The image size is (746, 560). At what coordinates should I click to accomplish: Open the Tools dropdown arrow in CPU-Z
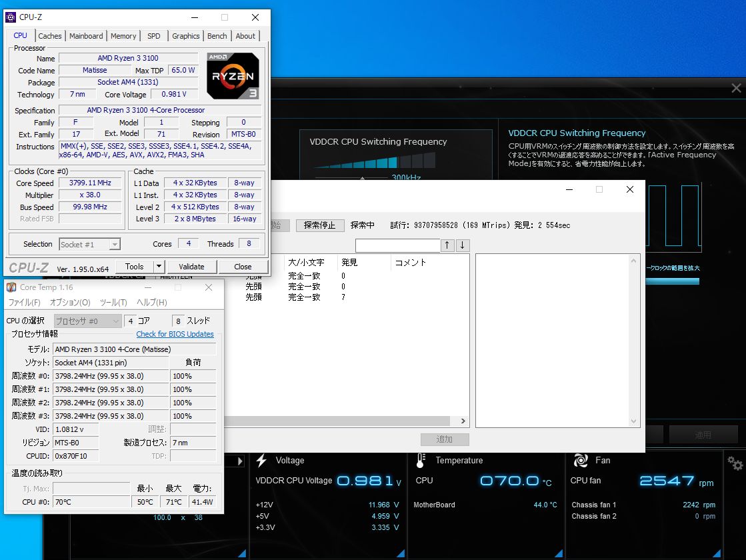[x=159, y=267]
